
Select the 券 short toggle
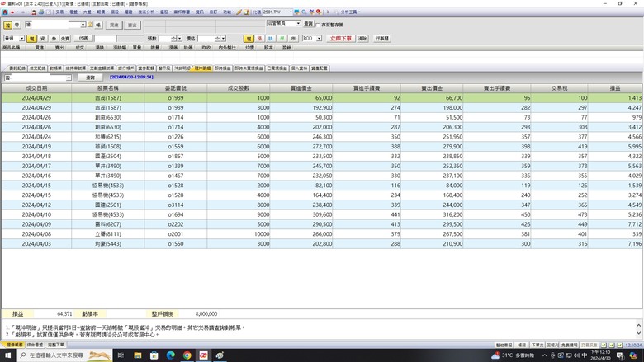[x=54, y=39]
